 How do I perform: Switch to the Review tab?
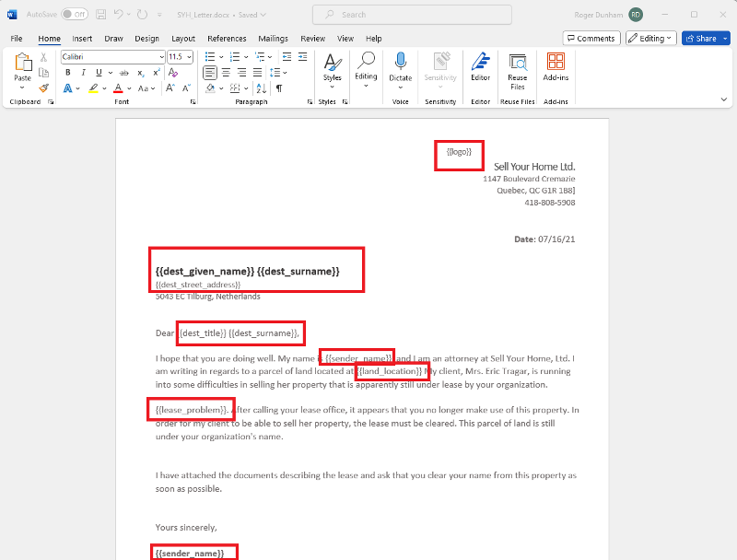pyautogui.click(x=312, y=38)
